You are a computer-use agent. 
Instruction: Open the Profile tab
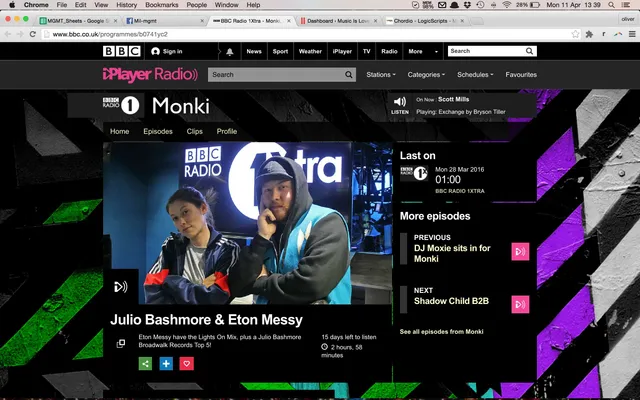[x=227, y=131]
